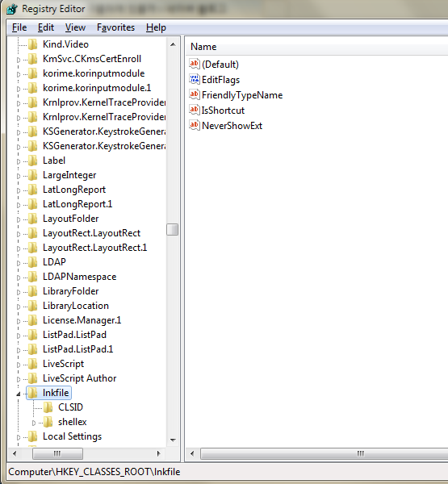Select the shellex subkey
The image size is (448, 484).
[73, 422]
